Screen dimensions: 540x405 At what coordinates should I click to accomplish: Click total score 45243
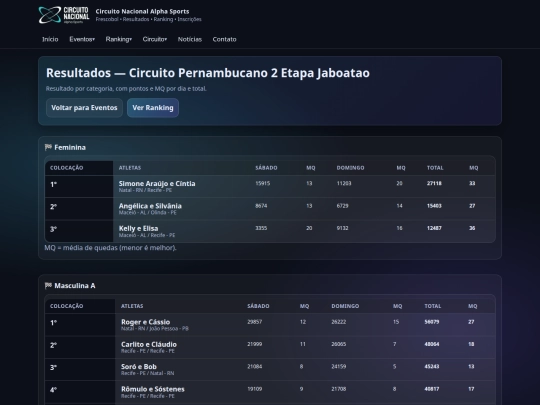click(x=432, y=367)
